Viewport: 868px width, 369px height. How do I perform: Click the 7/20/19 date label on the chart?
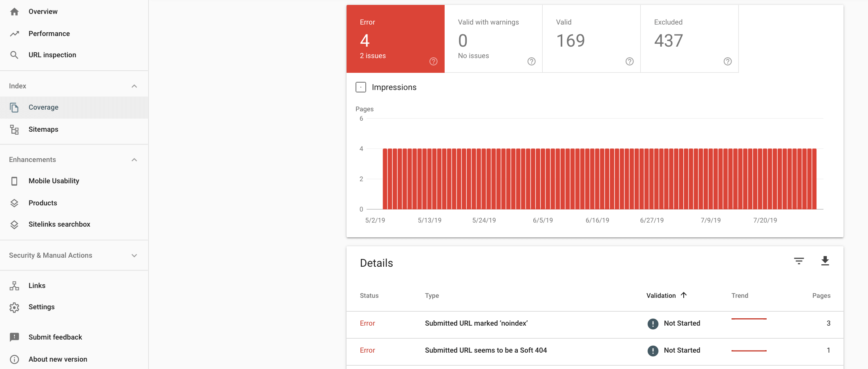coord(765,220)
